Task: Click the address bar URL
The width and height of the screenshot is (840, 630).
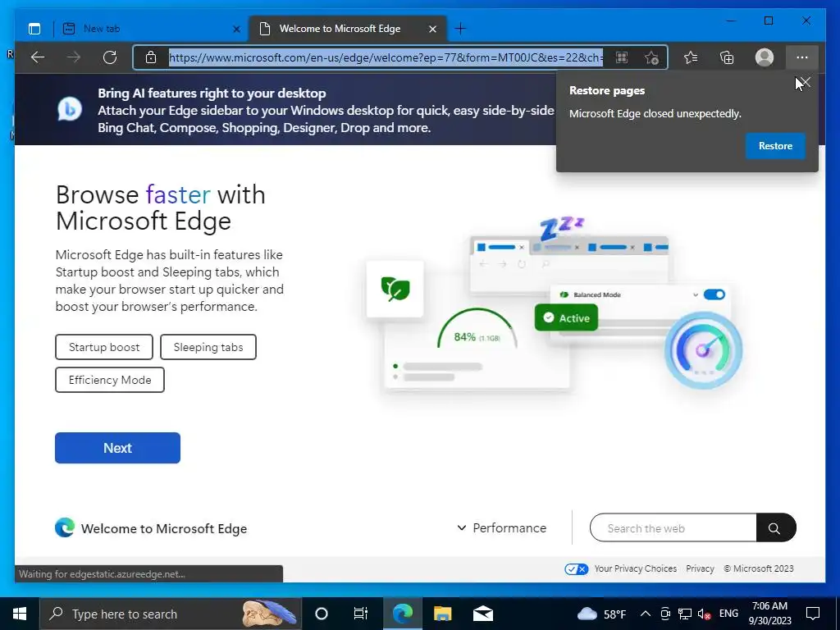Action: [x=386, y=57]
